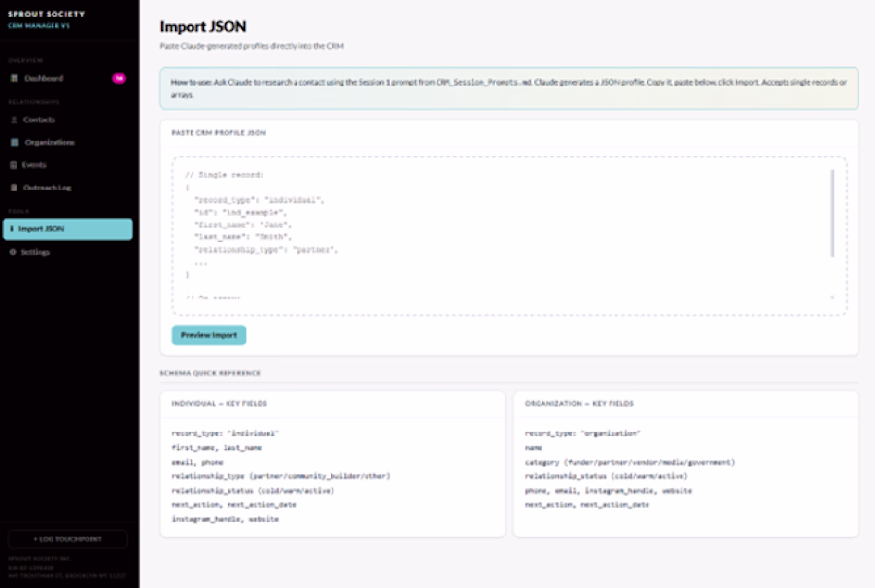Click the Import JSON page heading
Image resolution: width=875 pixels, height=588 pixels.
pos(203,27)
